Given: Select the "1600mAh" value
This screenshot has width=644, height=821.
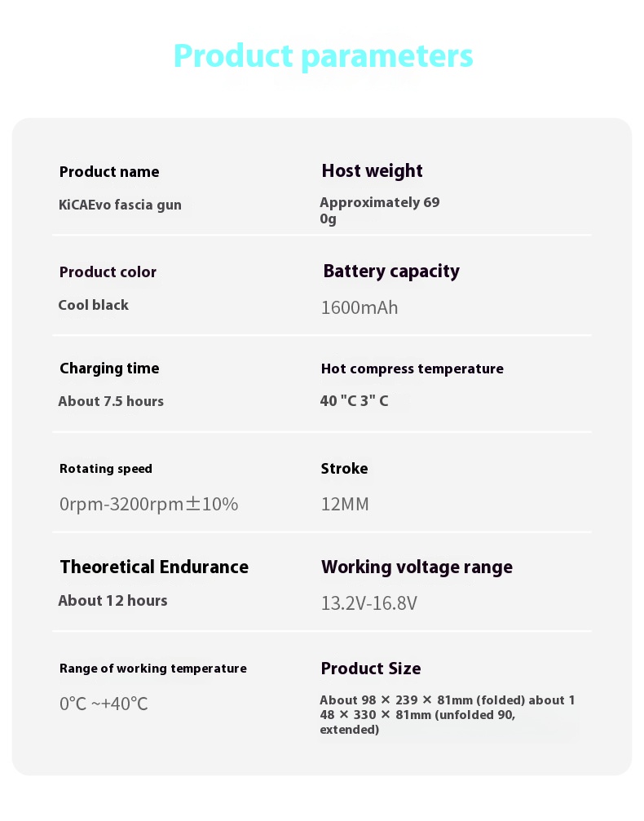Looking at the screenshot, I should [359, 307].
